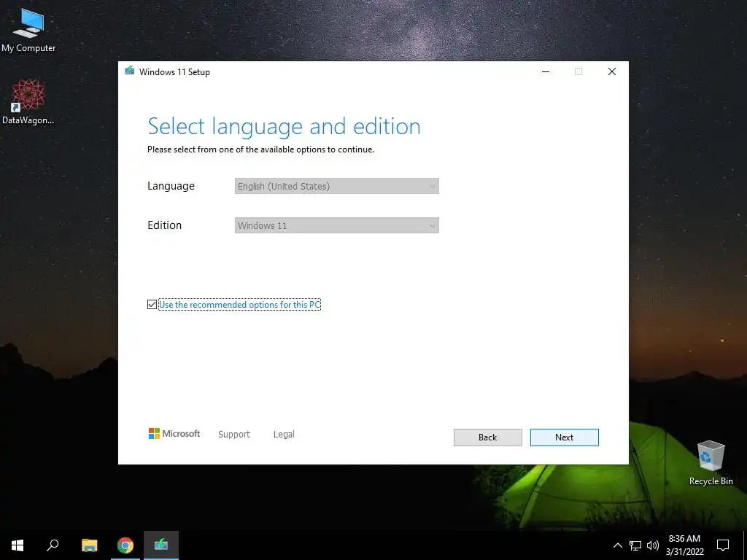Click the Windows 11 Setup title bar icon

click(x=130, y=71)
